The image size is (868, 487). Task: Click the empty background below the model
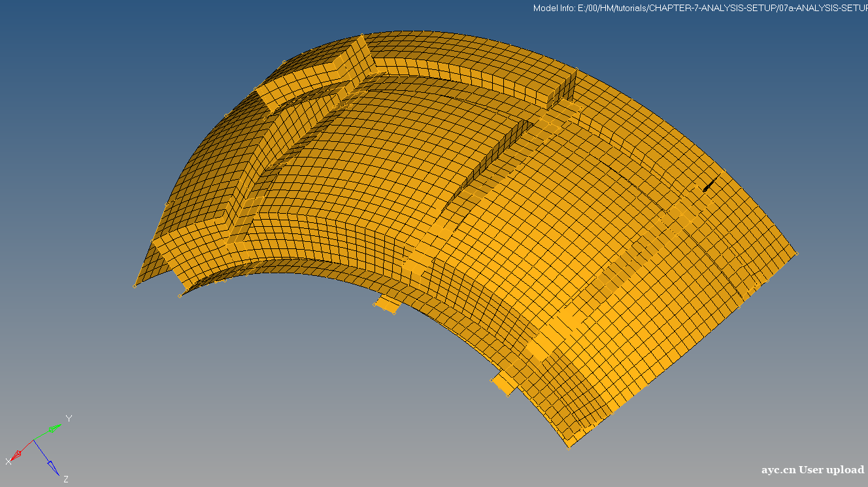[327, 418]
